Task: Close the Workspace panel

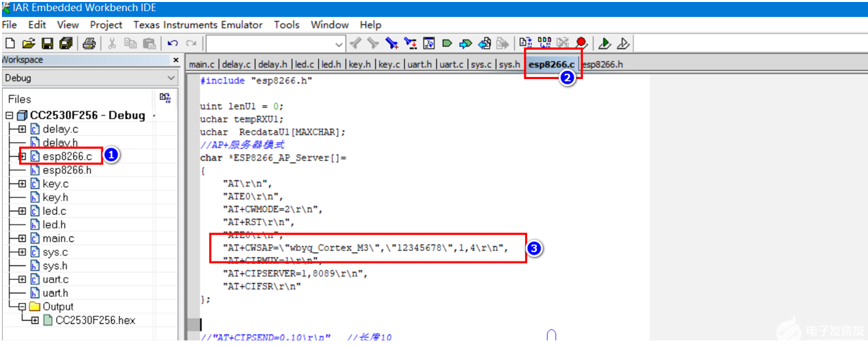Action: point(176,60)
